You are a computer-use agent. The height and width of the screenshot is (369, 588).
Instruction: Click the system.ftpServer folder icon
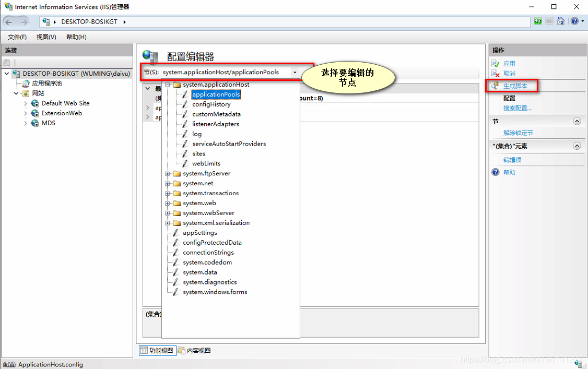[177, 173]
